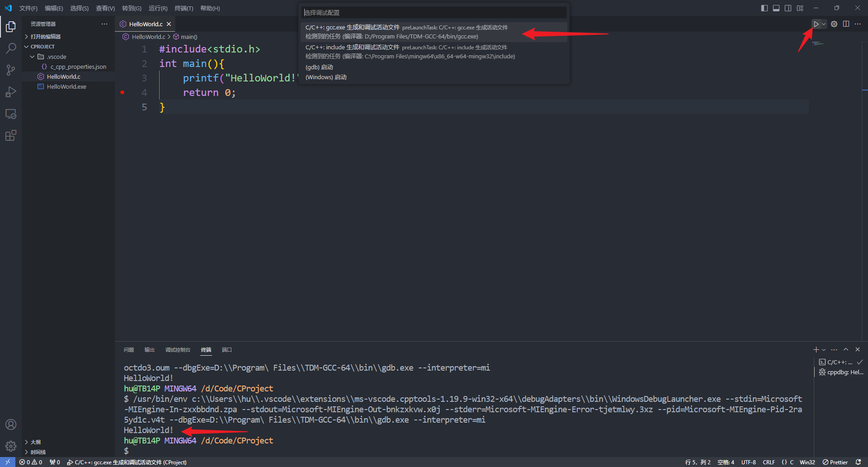Change UTF-8 file encoding
Image resolution: width=868 pixels, height=467 pixels.
pos(748,462)
